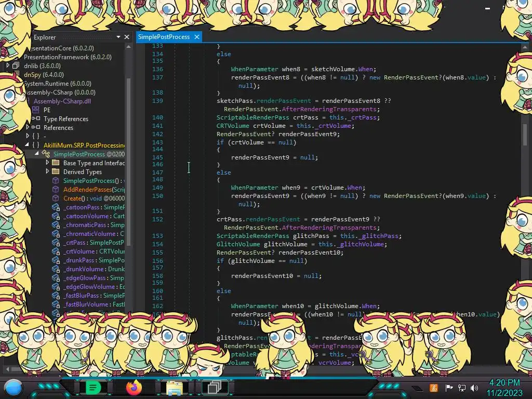This screenshot has width=532, height=399.
Task: Click _glitchPass field reference on line 153
Action: pos(379,236)
